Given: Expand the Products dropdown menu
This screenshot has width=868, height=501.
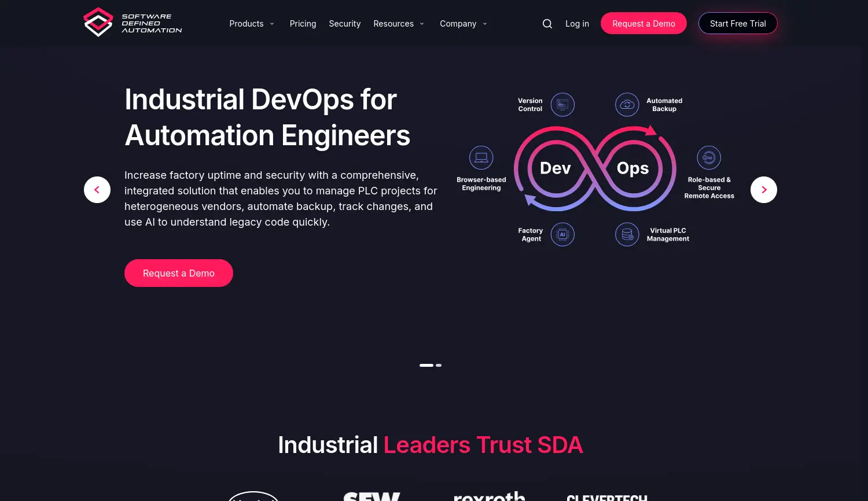Looking at the screenshot, I should point(251,24).
